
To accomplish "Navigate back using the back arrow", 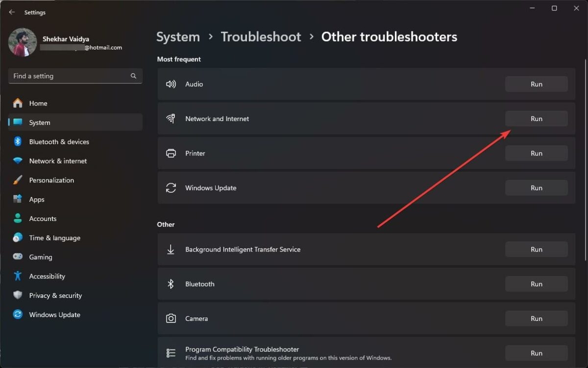I will (12, 12).
